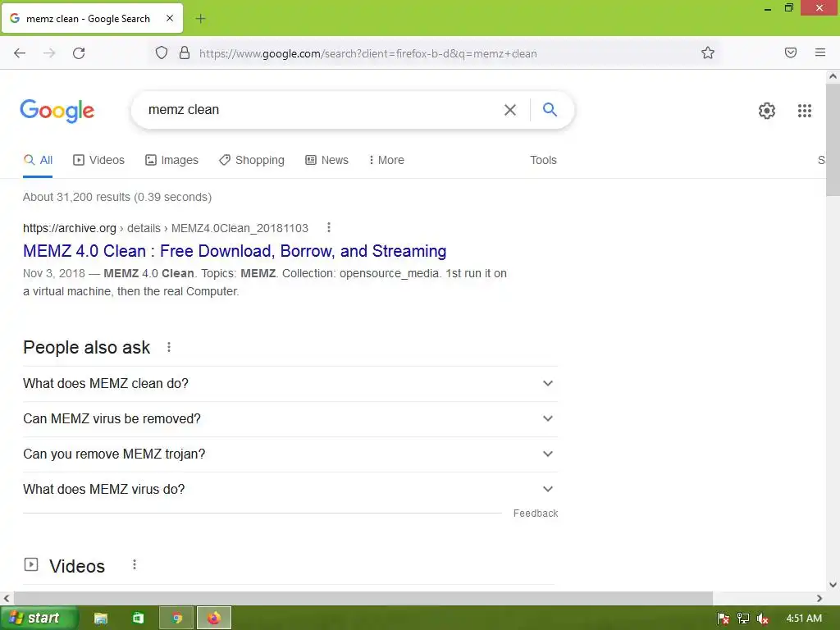Switch to Chrome in the taskbar
The height and width of the screenshot is (630, 840).
(x=177, y=619)
